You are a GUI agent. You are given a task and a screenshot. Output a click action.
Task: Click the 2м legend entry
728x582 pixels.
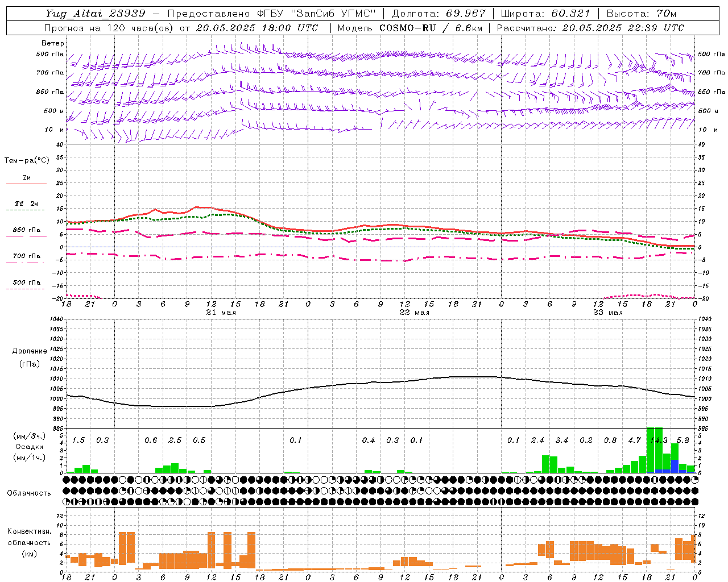tap(27, 177)
